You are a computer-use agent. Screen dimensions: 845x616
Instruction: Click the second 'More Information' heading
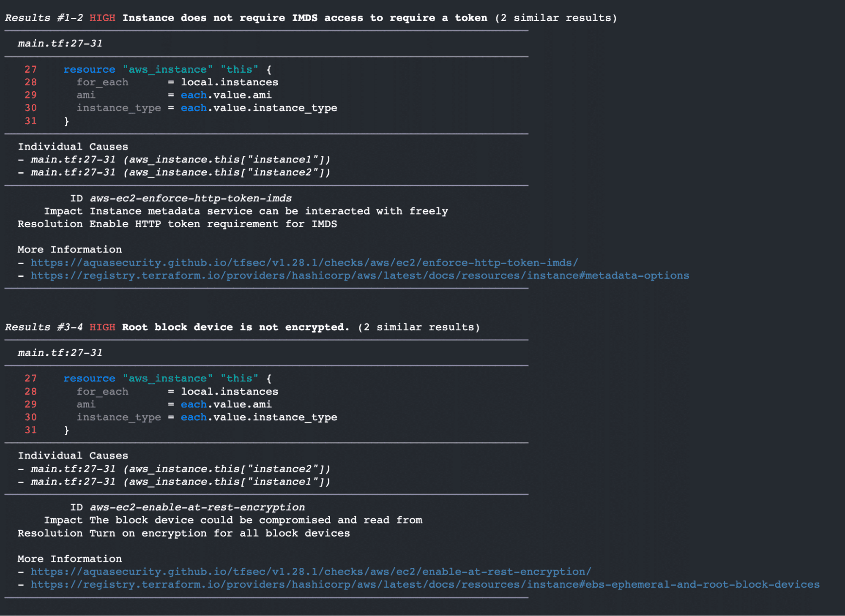tap(70, 559)
